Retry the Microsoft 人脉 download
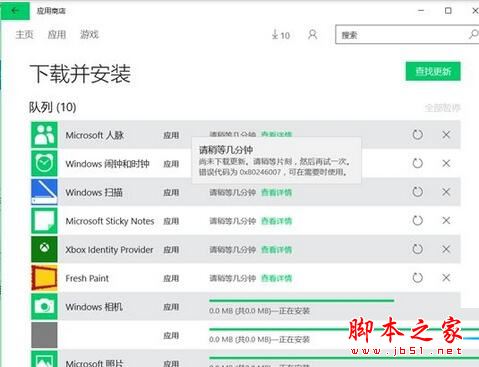The width and height of the screenshot is (479, 367). point(417,135)
